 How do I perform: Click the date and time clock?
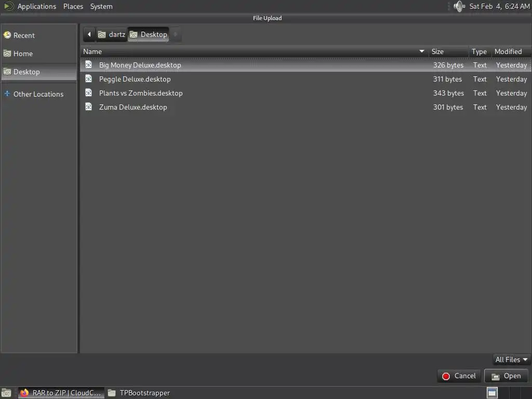tap(499, 6)
